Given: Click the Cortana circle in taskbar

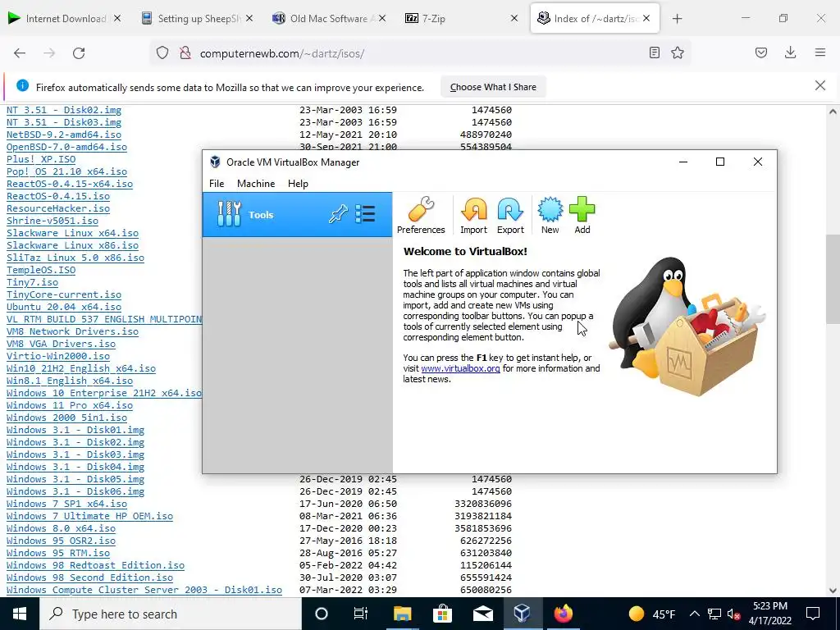Looking at the screenshot, I should coord(322,614).
